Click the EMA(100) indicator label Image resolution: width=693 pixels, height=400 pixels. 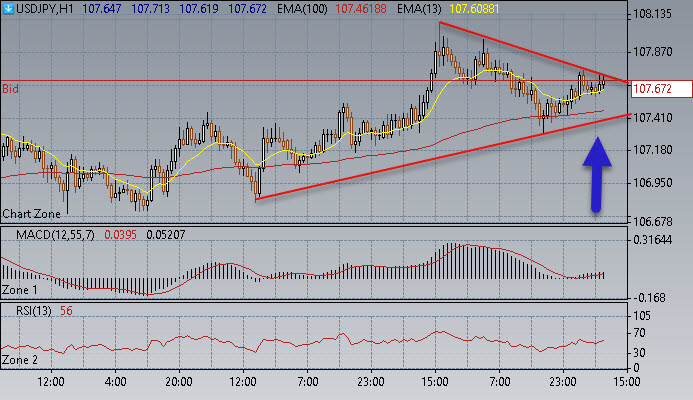(x=302, y=9)
